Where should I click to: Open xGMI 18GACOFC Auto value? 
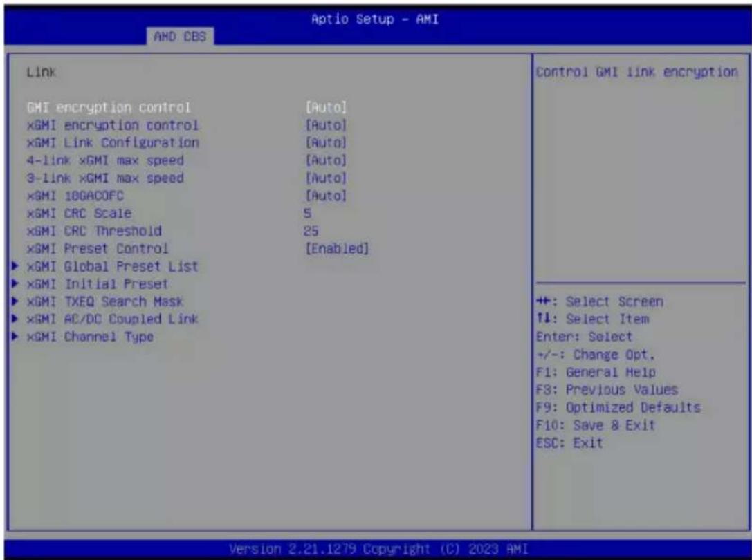[326, 196]
